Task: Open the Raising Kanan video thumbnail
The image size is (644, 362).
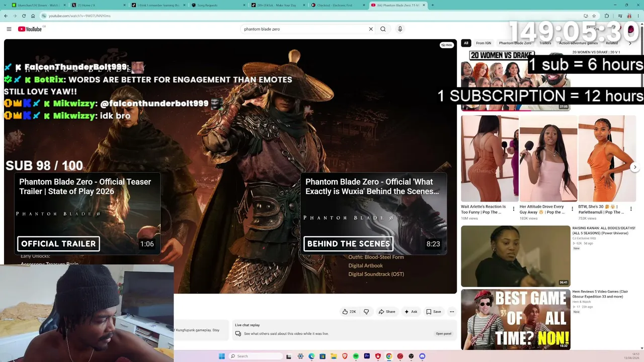Action: [x=516, y=256]
